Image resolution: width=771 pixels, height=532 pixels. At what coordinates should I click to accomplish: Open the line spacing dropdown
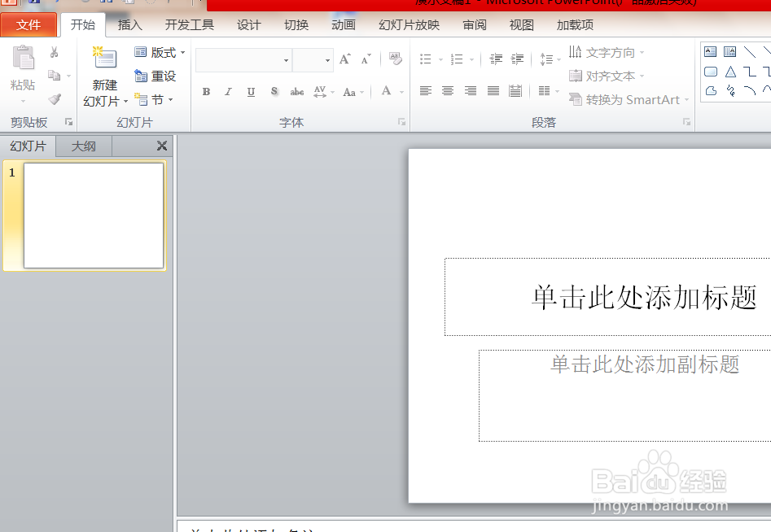click(x=550, y=59)
